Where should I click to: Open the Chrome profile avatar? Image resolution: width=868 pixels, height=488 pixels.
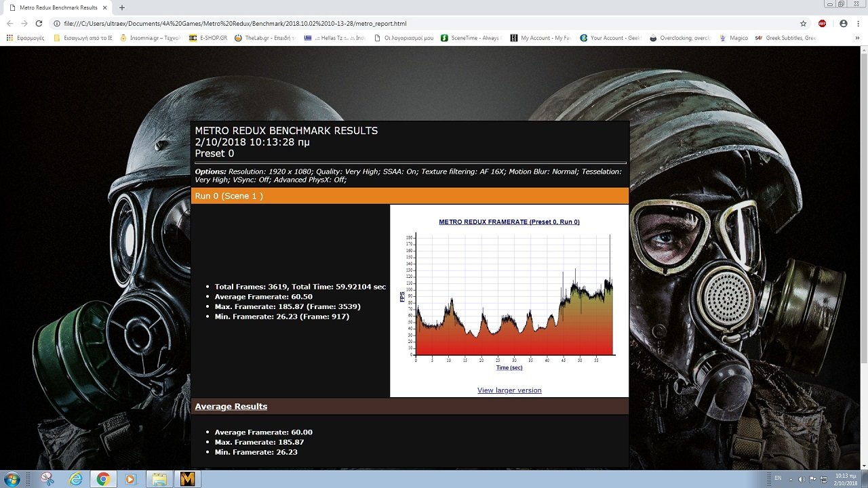[844, 23]
